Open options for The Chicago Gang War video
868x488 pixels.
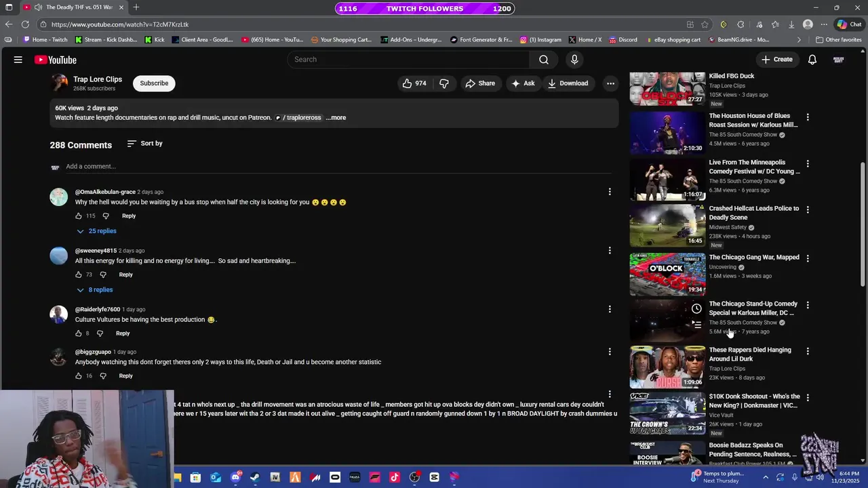click(807, 259)
